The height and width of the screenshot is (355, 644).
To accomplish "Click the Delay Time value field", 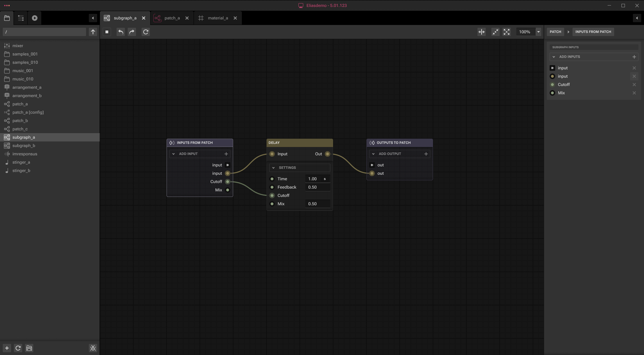I will (317, 179).
